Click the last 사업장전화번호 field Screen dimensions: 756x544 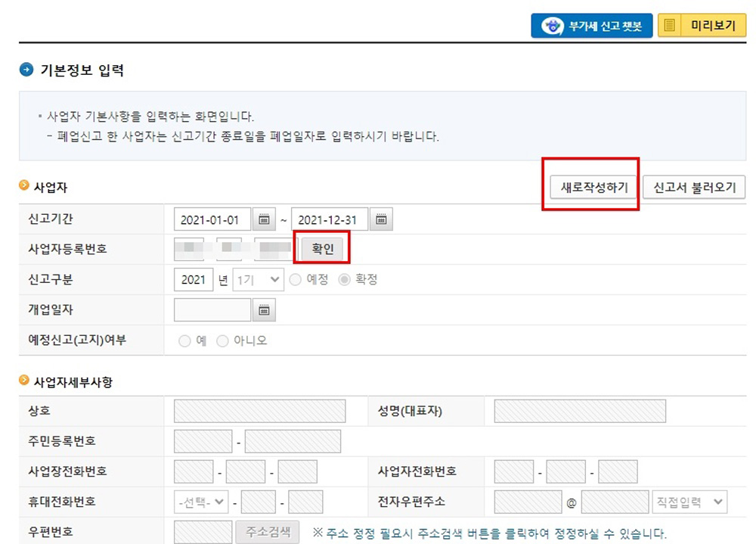(297, 471)
